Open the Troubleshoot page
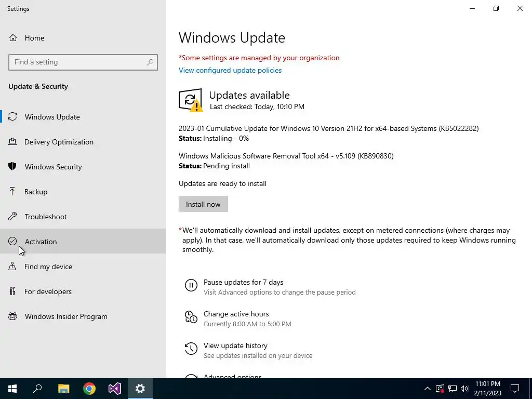Screen dimensions: 532x399 (x=83, y=217)
